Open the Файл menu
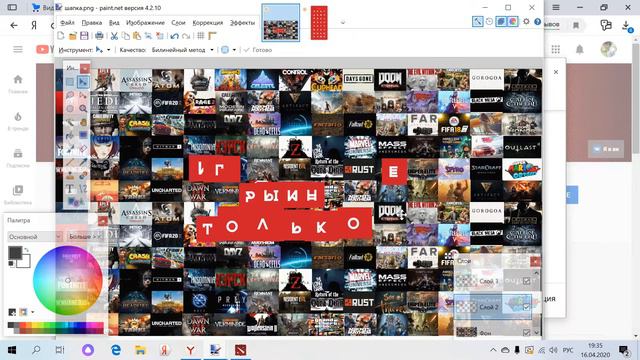 point(67,22)
